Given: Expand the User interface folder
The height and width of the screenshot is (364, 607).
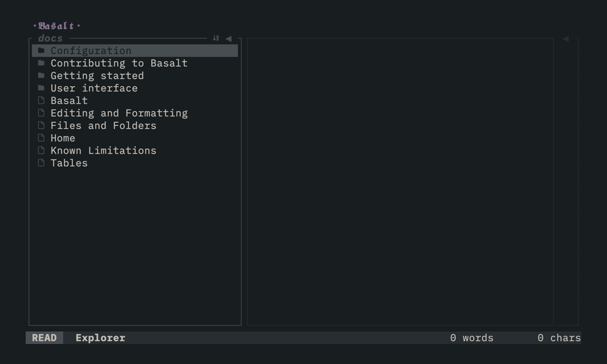Looking at the screenshot, I should 135,88.
